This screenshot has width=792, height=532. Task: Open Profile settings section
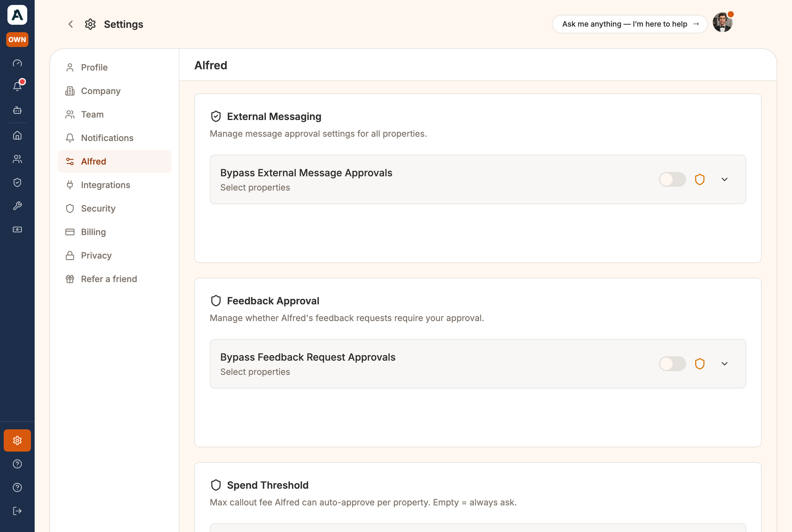tap(114, 67)
